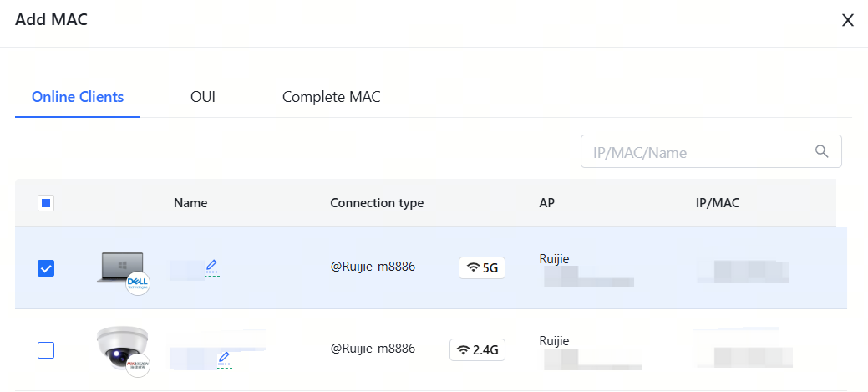
Task: Click the search magnifier icon
Action: coord(822,151)
